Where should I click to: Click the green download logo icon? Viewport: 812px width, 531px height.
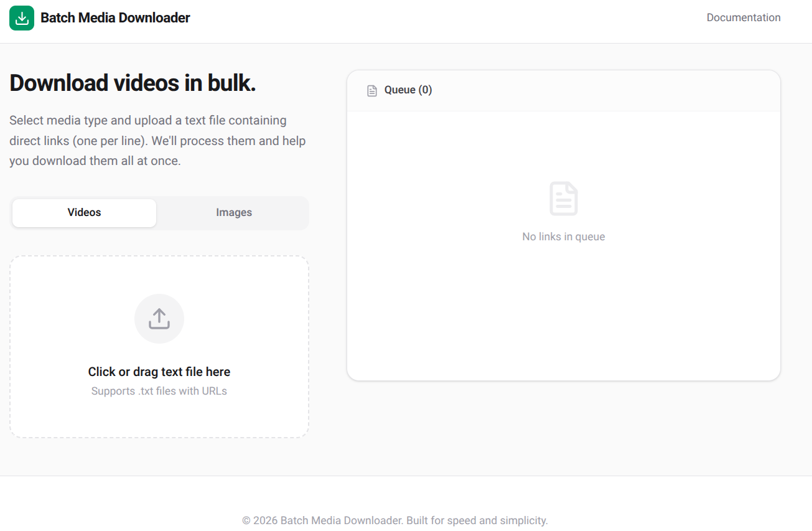[x=22, y=18]
